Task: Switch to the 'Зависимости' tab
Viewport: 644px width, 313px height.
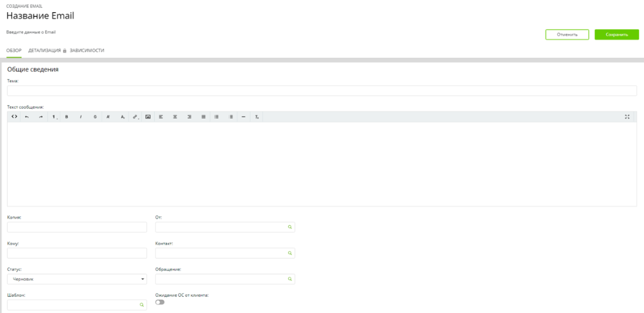Action: point(87,51)
